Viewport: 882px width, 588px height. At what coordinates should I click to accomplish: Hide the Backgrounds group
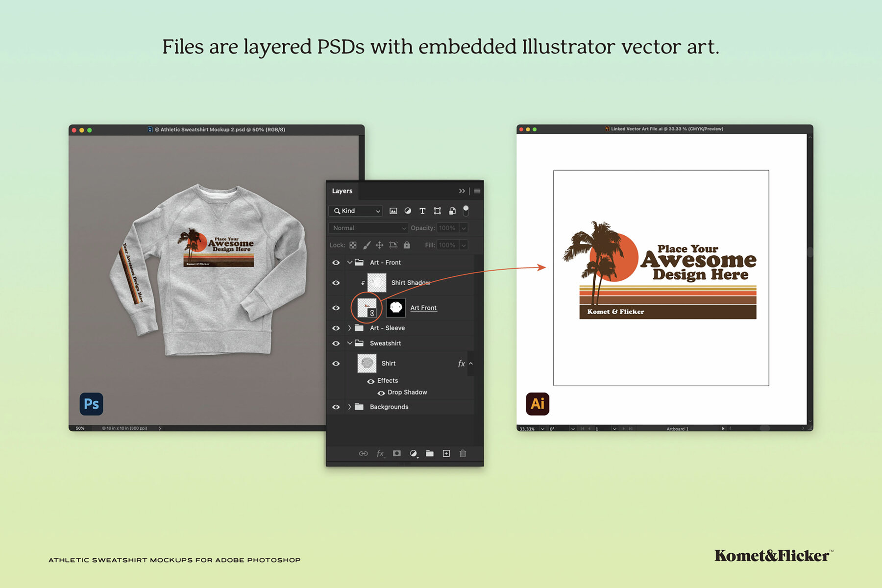[335, 407]
